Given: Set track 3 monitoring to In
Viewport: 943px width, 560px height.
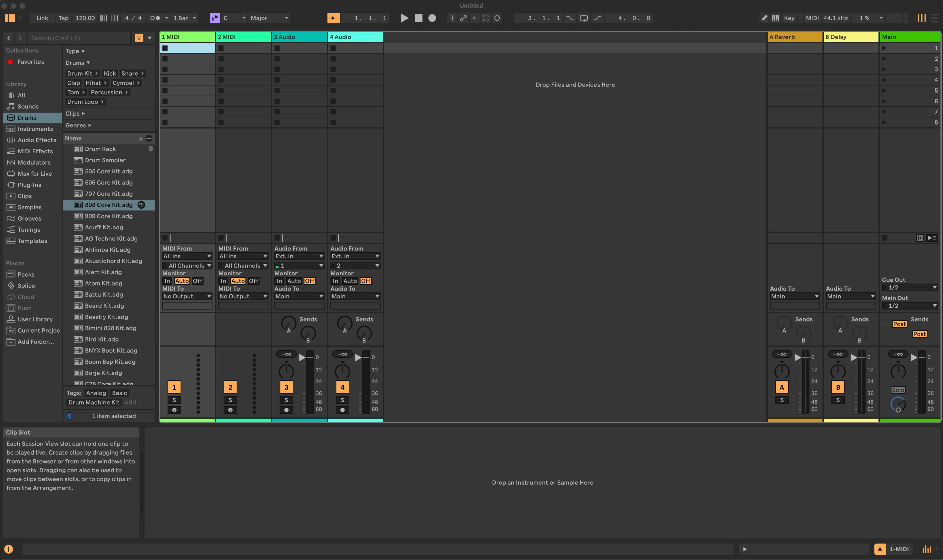Looking at the screenshot, I should pos(280,281).
